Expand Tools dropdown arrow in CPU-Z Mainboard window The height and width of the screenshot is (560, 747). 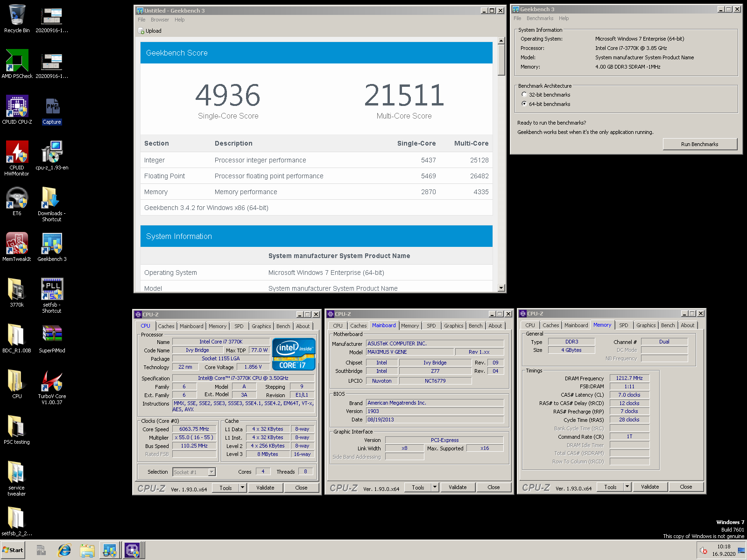pos(435,487)
